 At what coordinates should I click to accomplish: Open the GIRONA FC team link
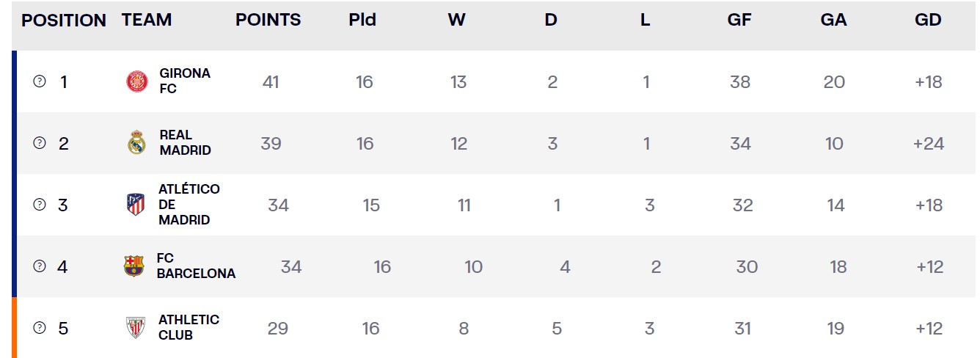click(x=185, y=81)
